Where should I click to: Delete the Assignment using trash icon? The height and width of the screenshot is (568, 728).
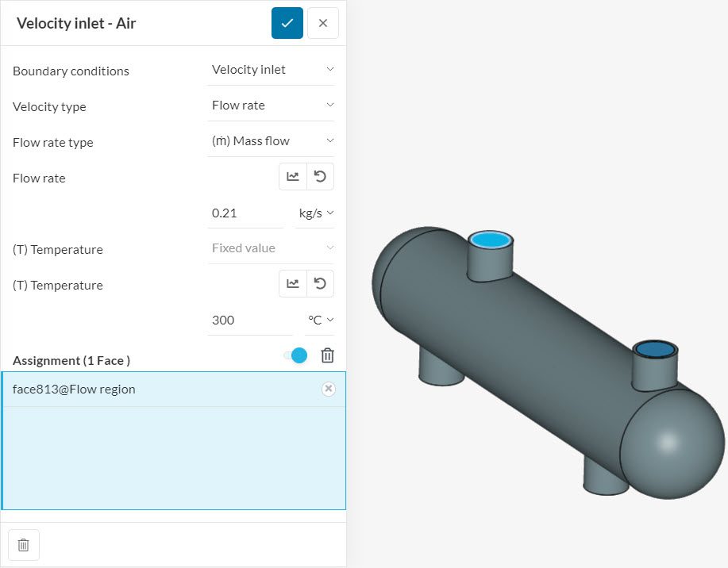pyautogui.click(x=326, y=355)
